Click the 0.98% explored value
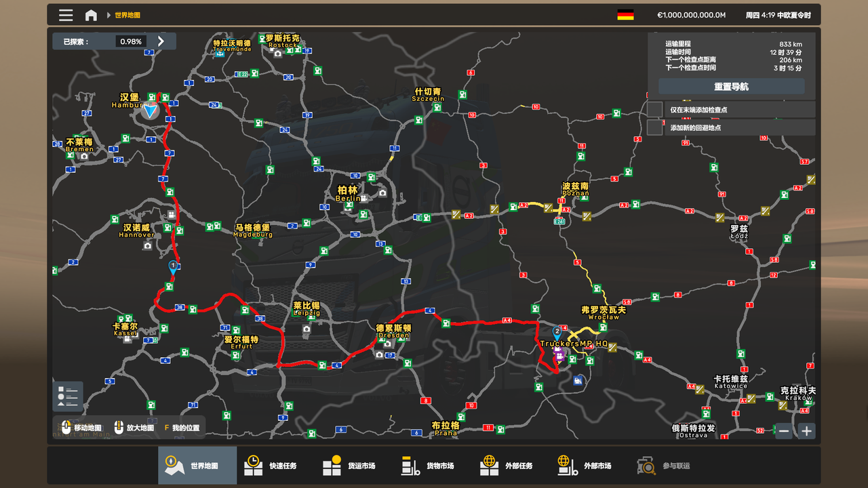868x488 pixels. coord(131,41)
